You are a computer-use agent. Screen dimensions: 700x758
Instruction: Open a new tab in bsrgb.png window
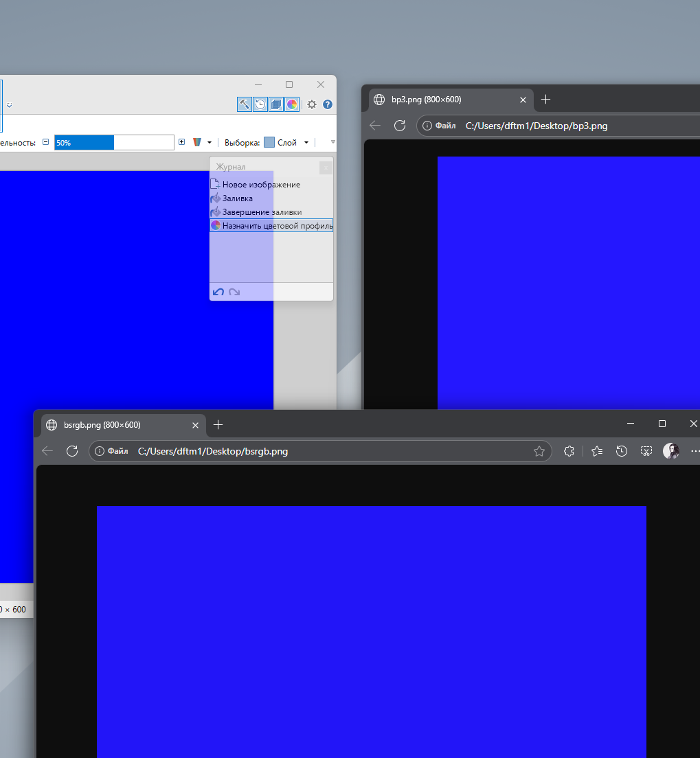tap(218, 424)
